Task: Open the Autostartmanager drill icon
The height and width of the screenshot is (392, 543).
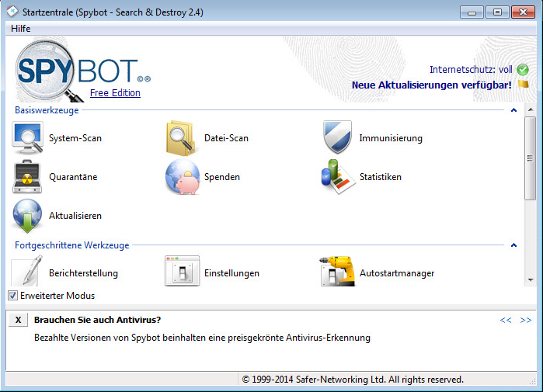Action: (x=337, y=271)
